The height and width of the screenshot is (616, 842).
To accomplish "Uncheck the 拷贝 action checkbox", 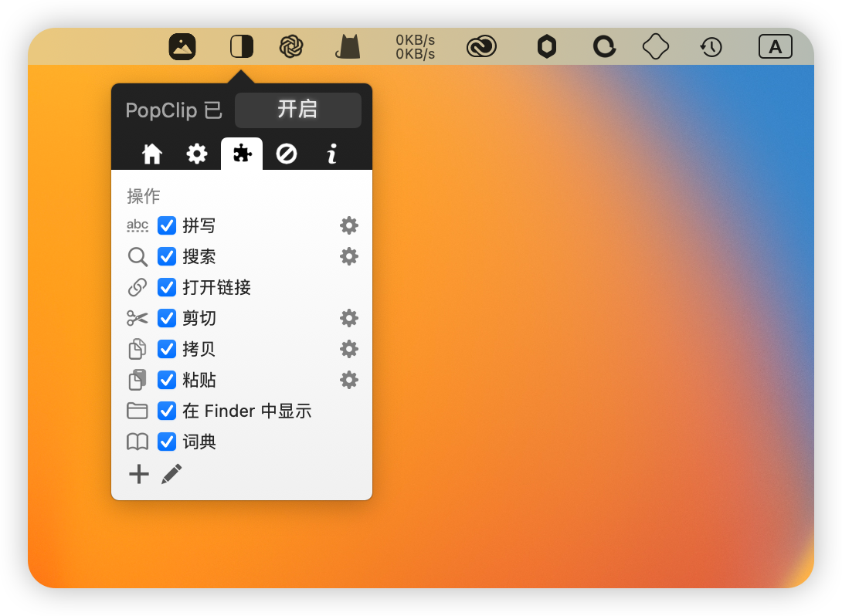I will (166, 350).
